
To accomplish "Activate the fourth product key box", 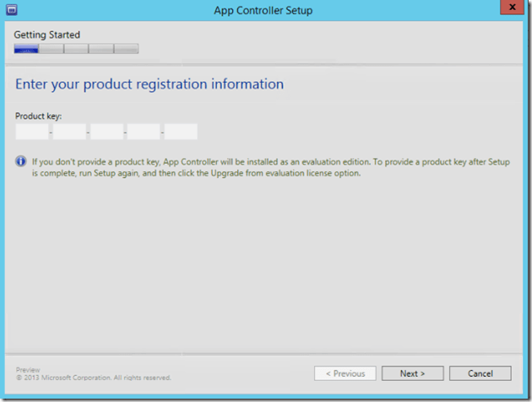I will tap(144, 132).
